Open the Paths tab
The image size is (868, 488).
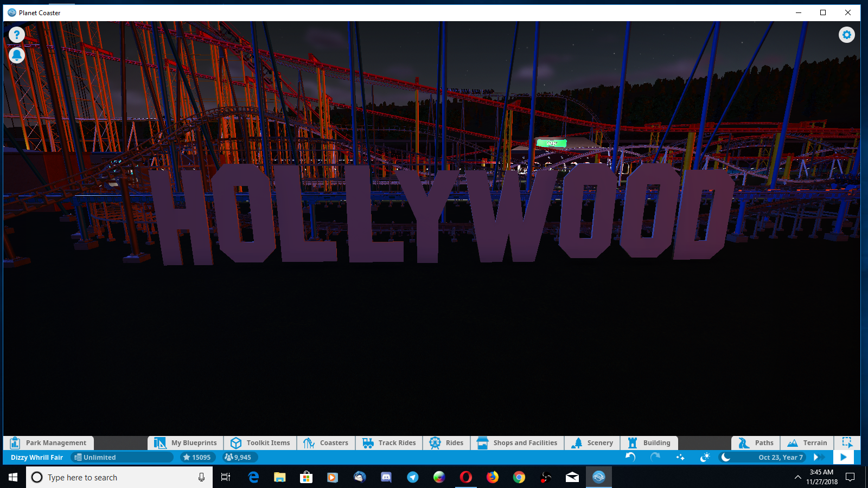(756, 442)
